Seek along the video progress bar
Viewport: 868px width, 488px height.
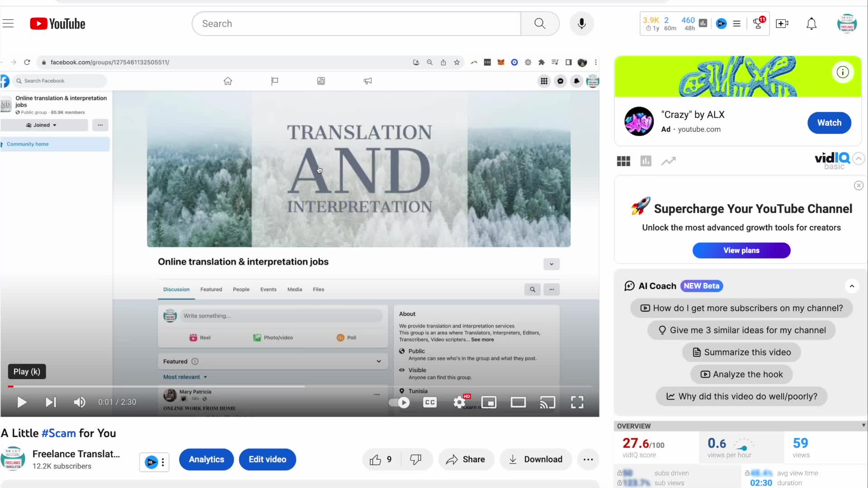[300, 387]
